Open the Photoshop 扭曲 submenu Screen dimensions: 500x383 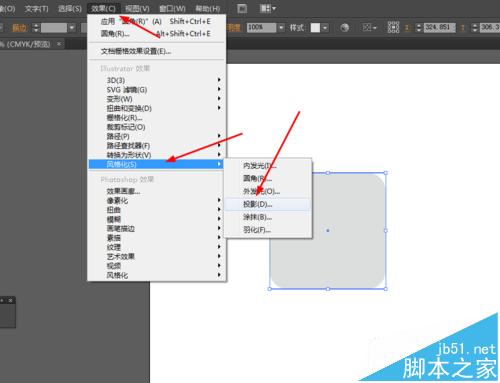(x=156, y=210)
